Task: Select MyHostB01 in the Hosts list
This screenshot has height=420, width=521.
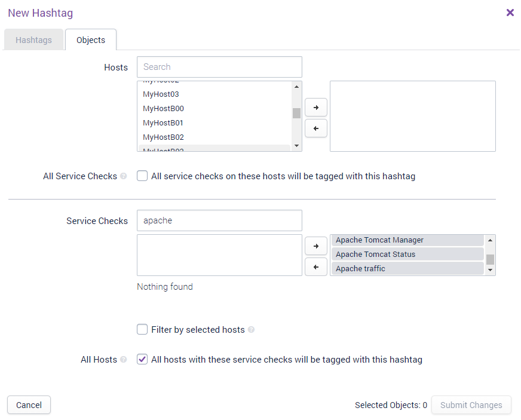Action: coord(163,123)
